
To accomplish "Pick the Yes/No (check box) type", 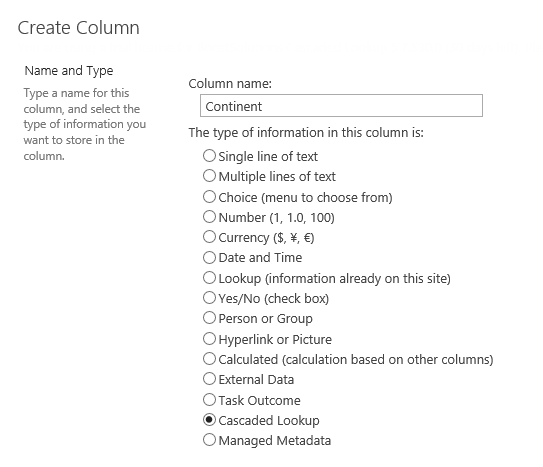I will tap(209, 298).
